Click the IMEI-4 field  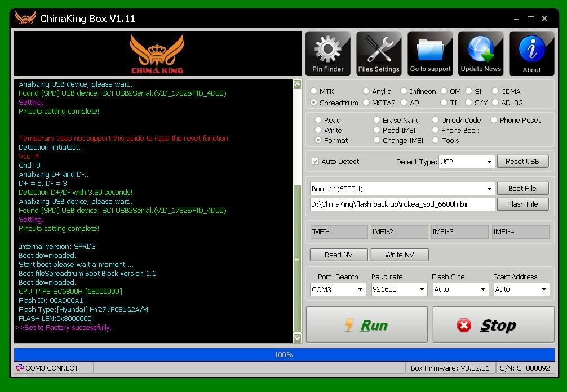(x=521, y=231)
